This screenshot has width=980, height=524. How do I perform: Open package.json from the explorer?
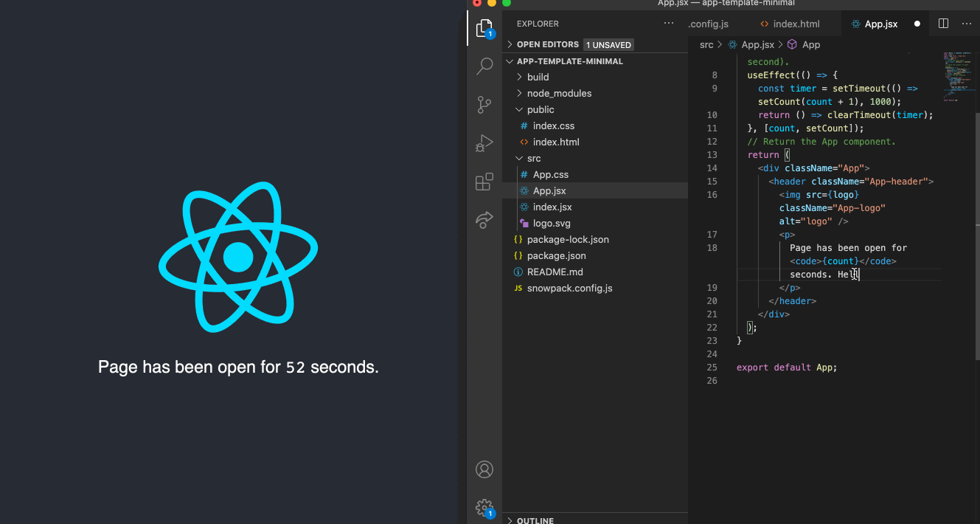coord(557,255)
